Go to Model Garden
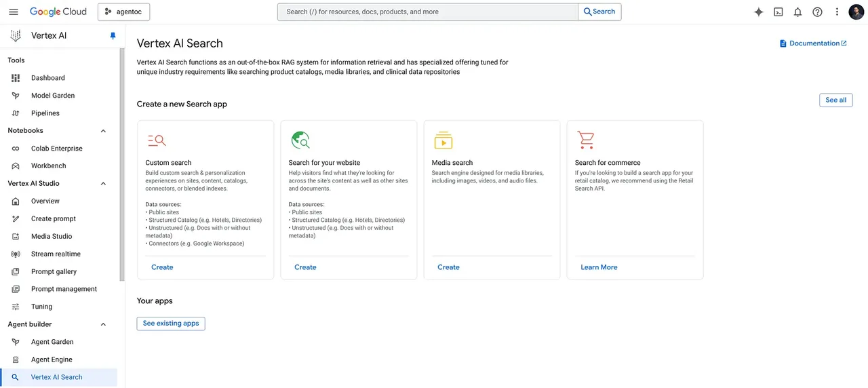Image resolution: width=868 pixels, height=388 pixels. coord(53,96)
